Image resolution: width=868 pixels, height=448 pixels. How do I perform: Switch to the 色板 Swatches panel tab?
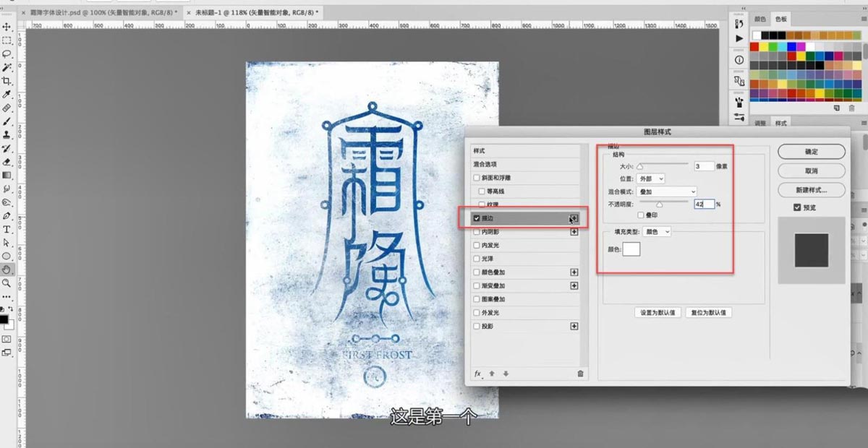tap(781, 20)
